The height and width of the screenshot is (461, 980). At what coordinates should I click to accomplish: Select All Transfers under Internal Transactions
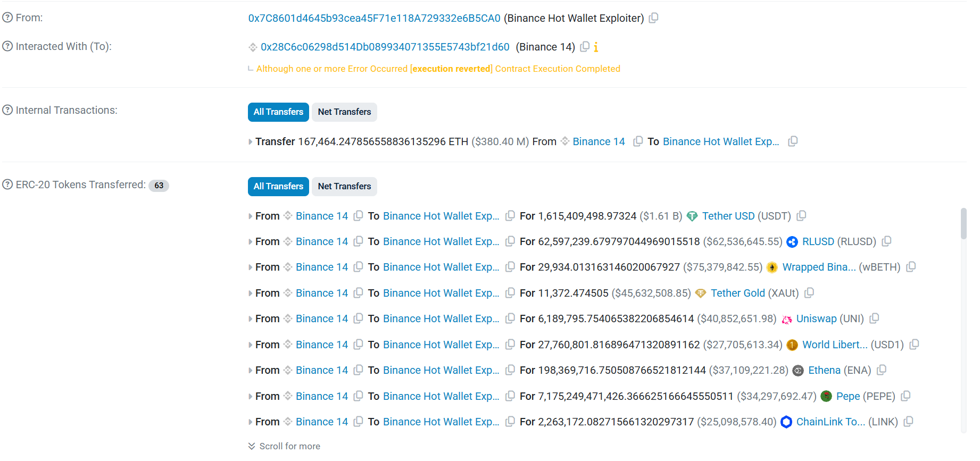coord(278,112)
